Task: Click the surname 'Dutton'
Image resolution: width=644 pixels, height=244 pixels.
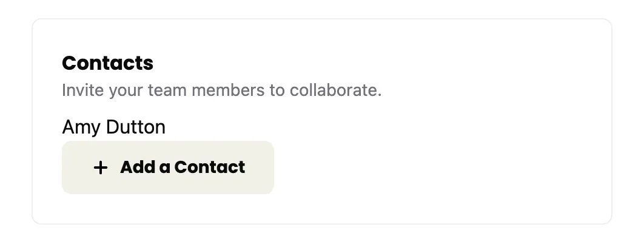Action: (x=135, y=127)
